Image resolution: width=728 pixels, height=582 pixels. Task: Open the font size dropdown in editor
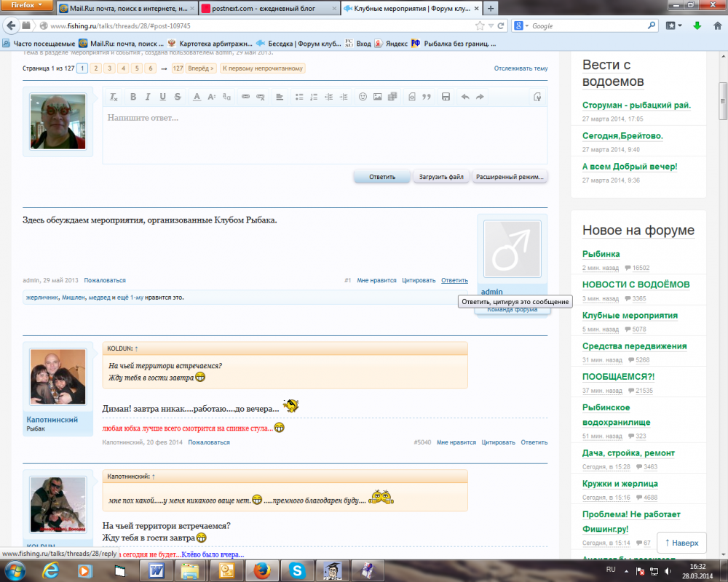click(212, 97)
